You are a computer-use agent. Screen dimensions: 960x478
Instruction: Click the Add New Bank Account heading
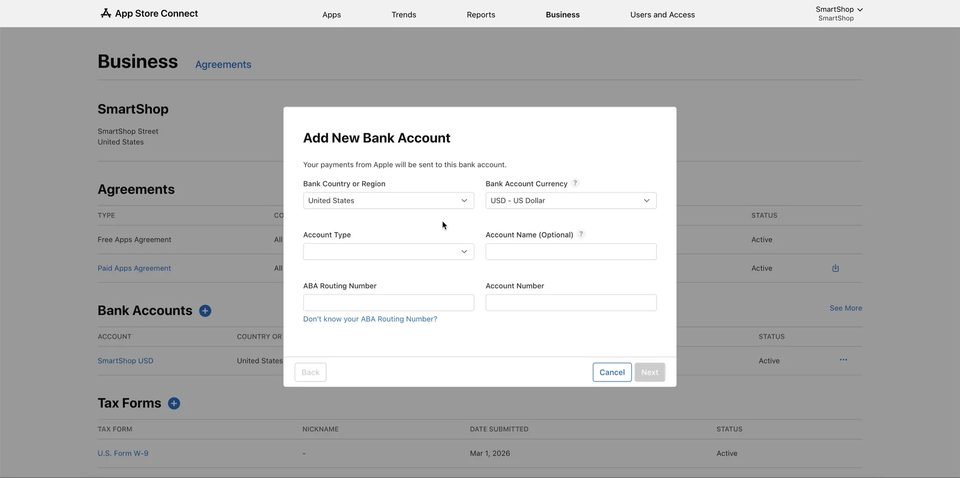377,138
